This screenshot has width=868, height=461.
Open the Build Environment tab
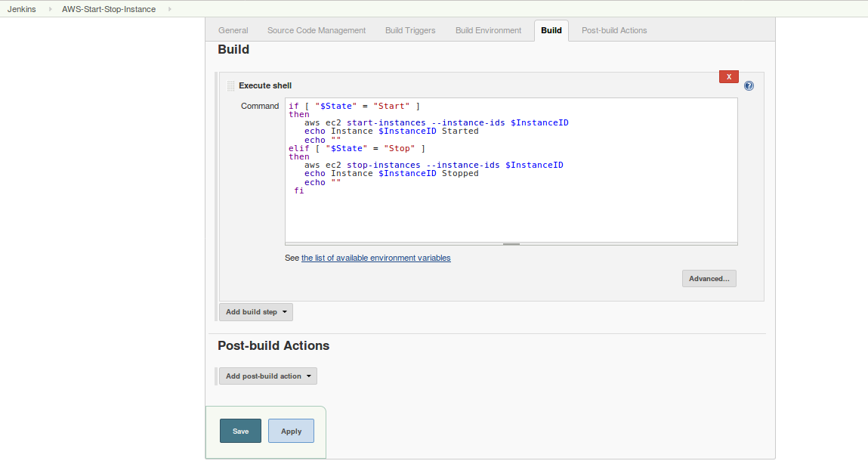coord(488,30)
